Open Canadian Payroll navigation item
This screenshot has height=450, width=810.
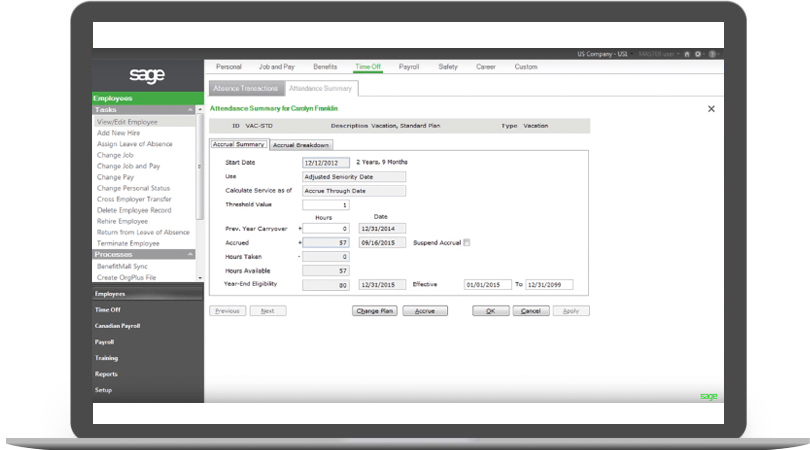click(117, 326)
